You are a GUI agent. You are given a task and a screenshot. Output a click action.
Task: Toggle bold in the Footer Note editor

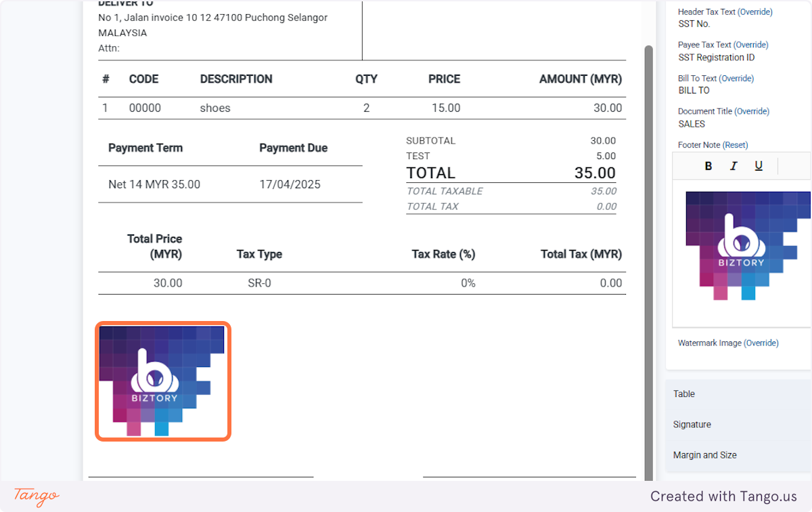[708, 166]
